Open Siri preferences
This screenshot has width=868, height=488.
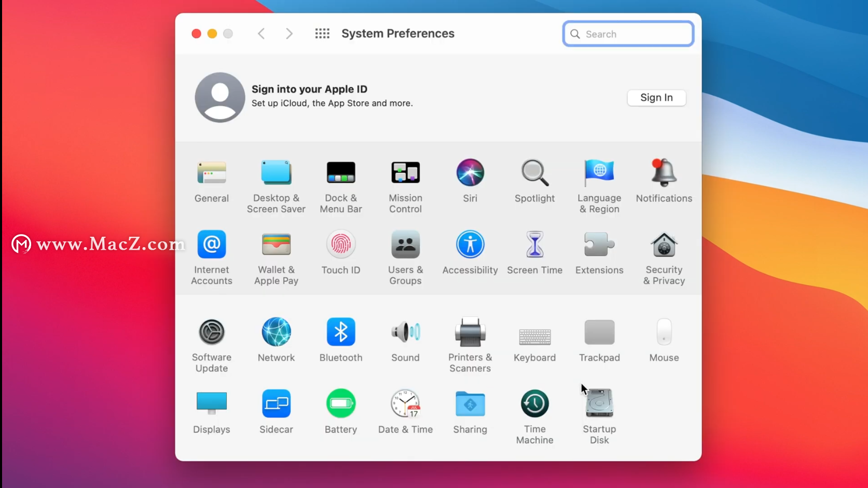[x=470, y=173]
